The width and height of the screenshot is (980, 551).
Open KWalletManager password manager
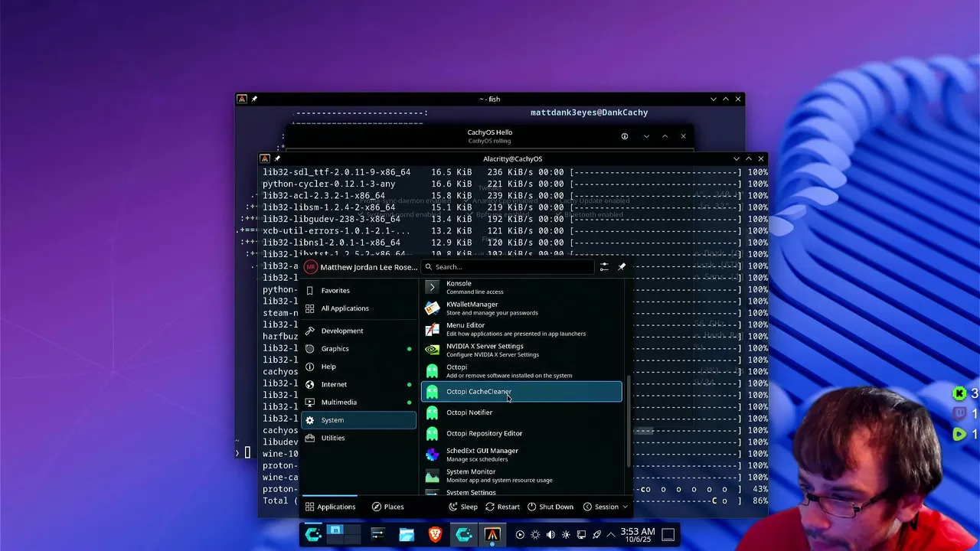coord(521,308)
